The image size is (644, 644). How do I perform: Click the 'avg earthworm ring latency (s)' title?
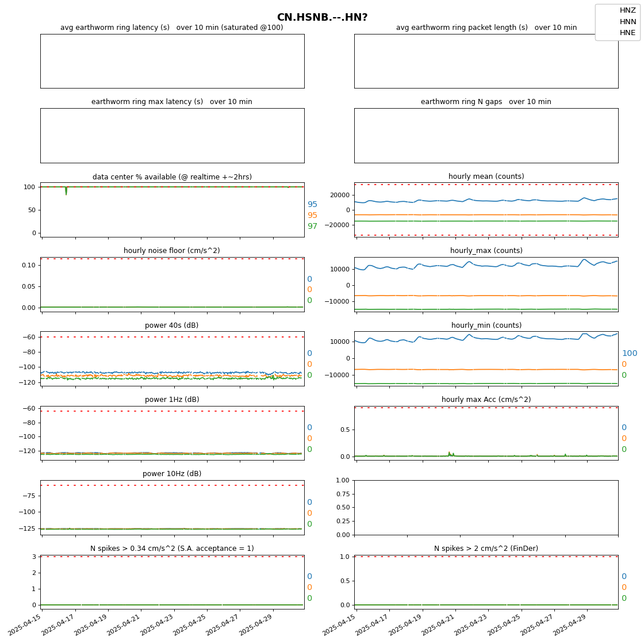(172, 28)
